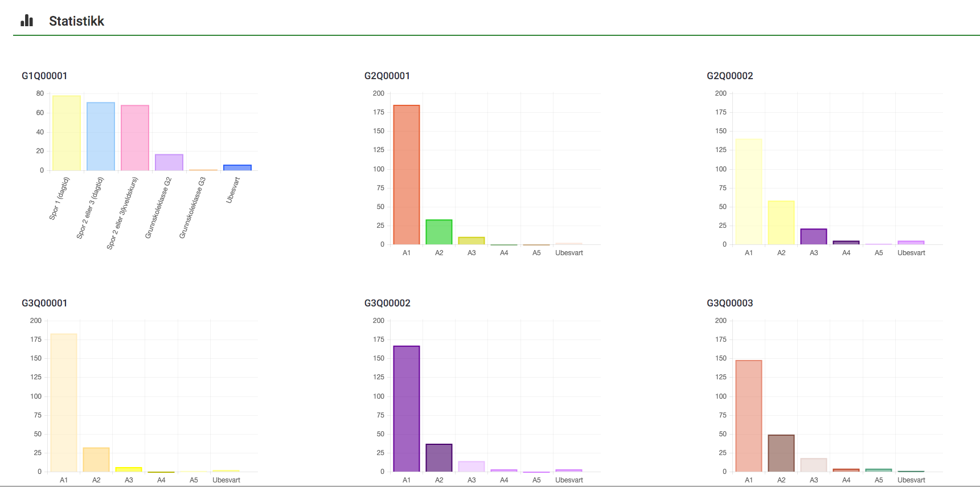Click the blue Spor 2 eller 3 (dagtid) bar

click(x=101, y=137)
